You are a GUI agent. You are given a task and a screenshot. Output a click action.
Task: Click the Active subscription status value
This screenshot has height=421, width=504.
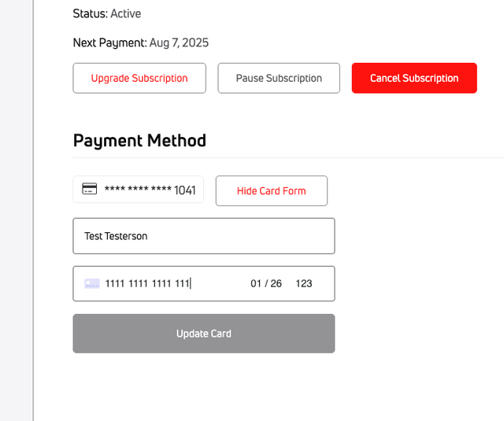[126, 13]
